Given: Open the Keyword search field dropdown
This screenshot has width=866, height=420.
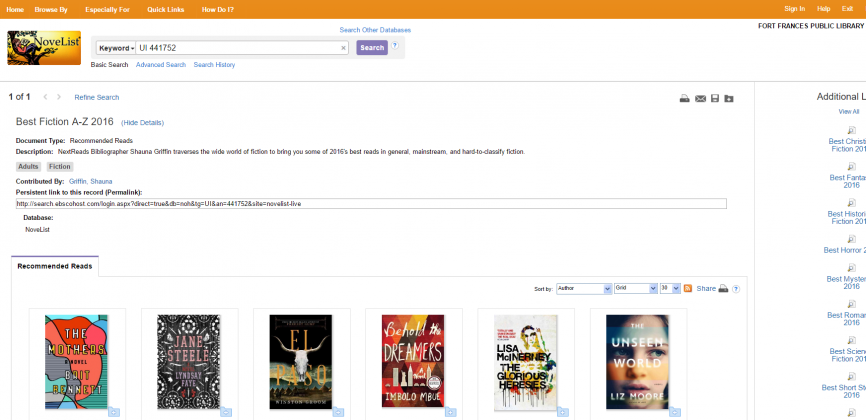Looking at the screenshot, I should click(117, 48).
